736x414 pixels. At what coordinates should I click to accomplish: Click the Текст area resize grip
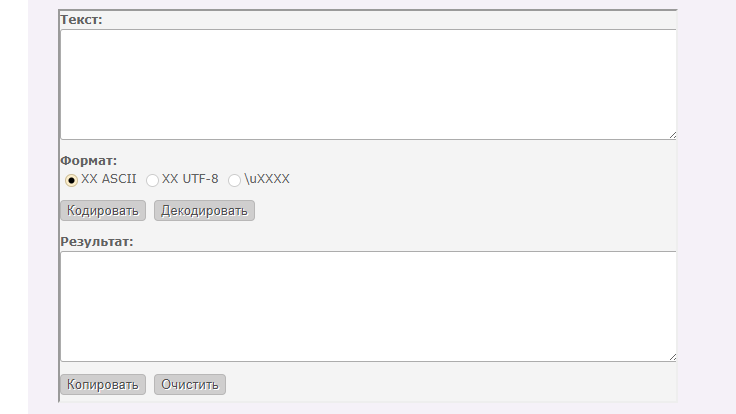pos(672,134)
